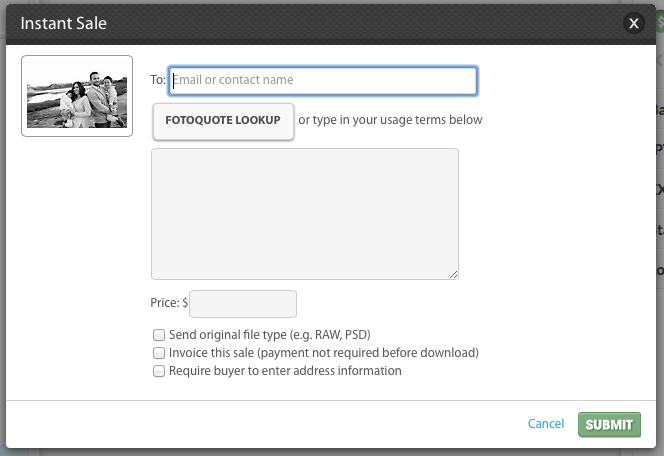Submit the Instant Sale form
This screenshot has height=456, width=664.
609,424
